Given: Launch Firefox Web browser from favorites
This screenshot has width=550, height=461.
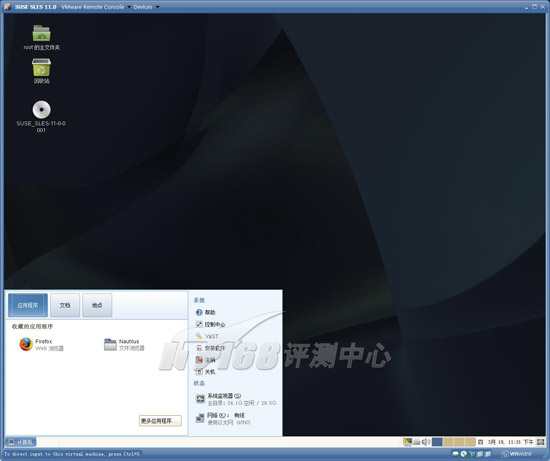Looking at the screenshot, I should click(x=41, y=345).
